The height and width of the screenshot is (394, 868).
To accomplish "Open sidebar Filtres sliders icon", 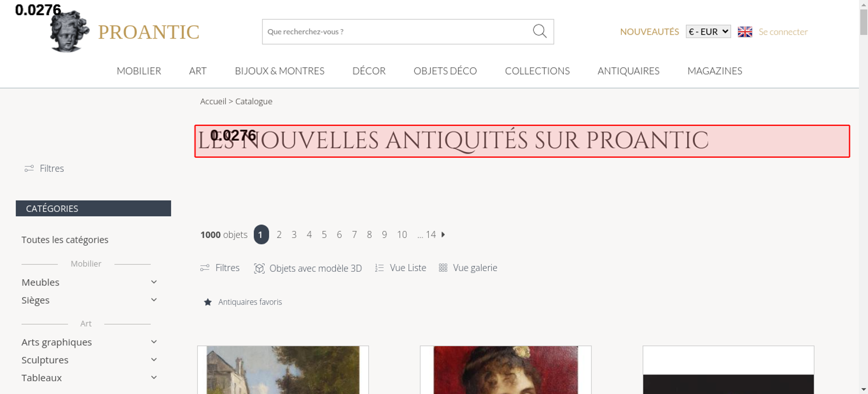I will tap(29, 168).
